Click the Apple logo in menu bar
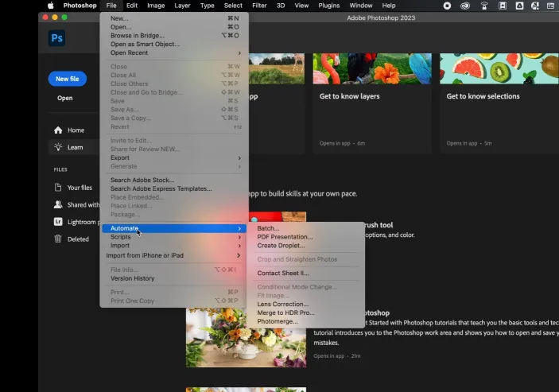559x392 pixels. tap(50, 6)
